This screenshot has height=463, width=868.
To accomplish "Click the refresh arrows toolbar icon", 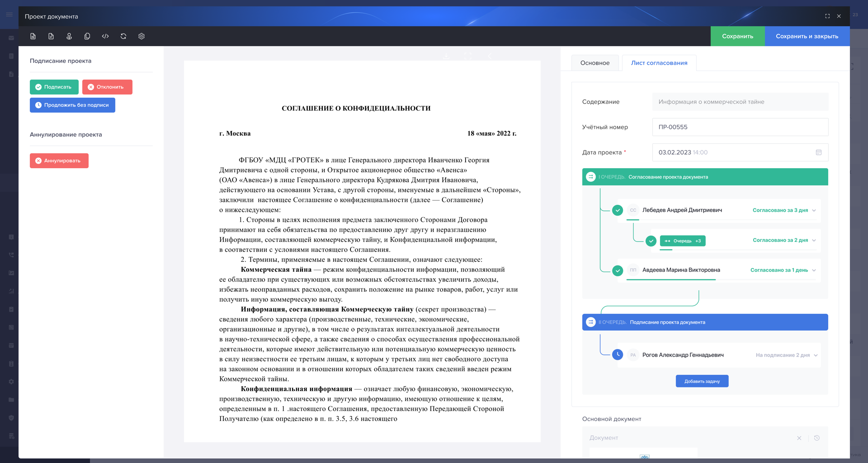I will [x=123, y=36].
